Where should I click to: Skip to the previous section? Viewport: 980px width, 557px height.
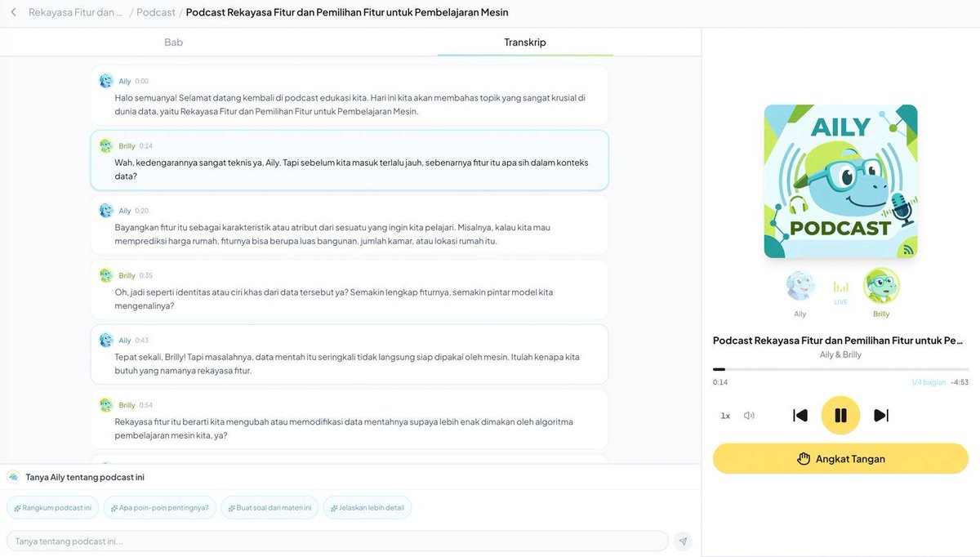coord(800,416)
